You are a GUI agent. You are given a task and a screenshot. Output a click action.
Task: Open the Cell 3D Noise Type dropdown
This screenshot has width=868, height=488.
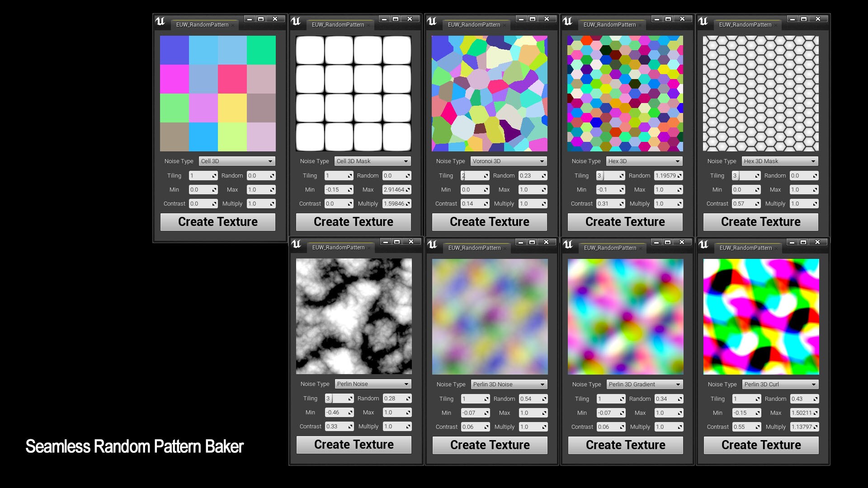point(236,161)
